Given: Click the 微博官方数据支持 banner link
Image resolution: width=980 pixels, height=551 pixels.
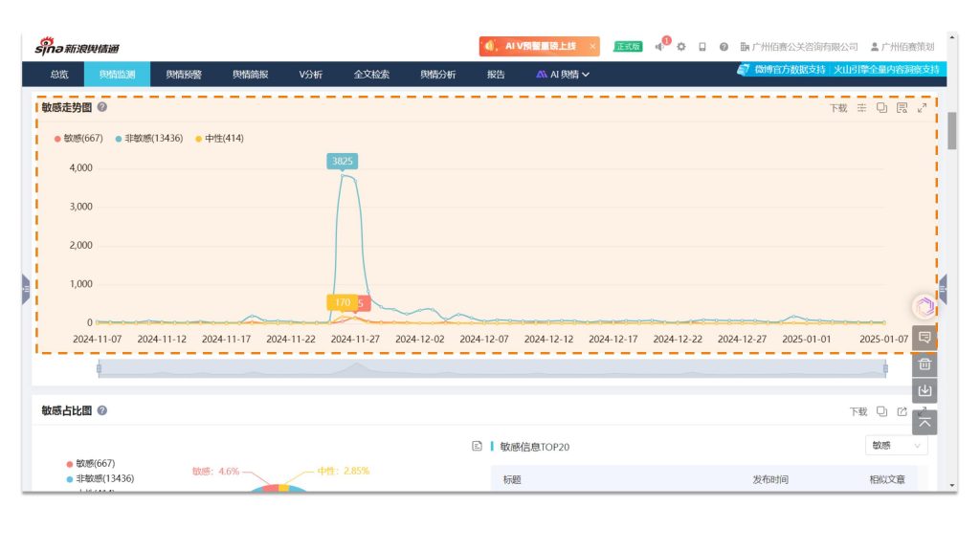Looking at the screenshot, I should coord(790,69).
